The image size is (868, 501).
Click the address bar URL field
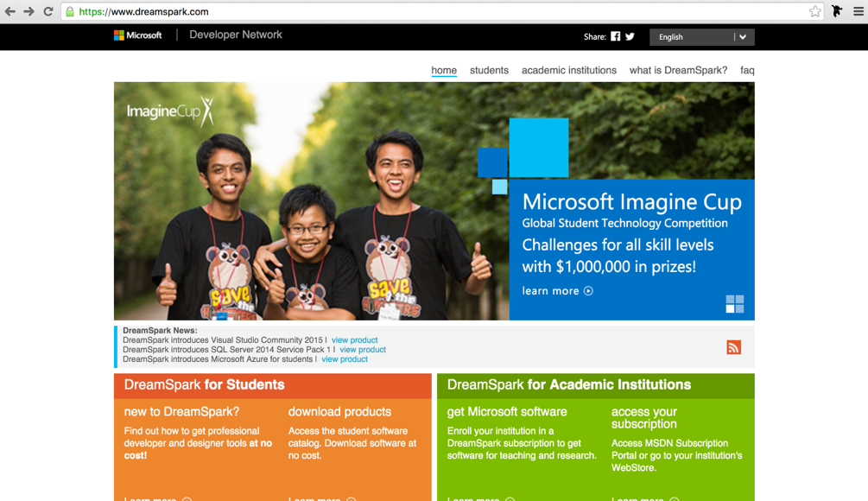tap(432, 12)
